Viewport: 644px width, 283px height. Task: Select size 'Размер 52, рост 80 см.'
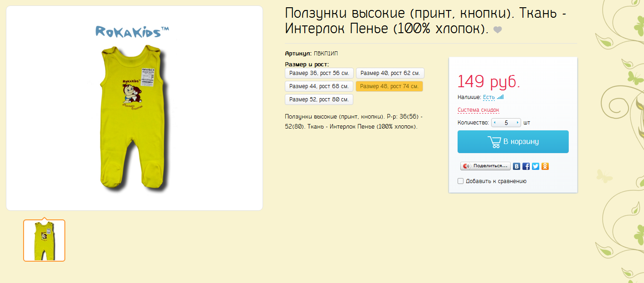[x=319, y=99]
